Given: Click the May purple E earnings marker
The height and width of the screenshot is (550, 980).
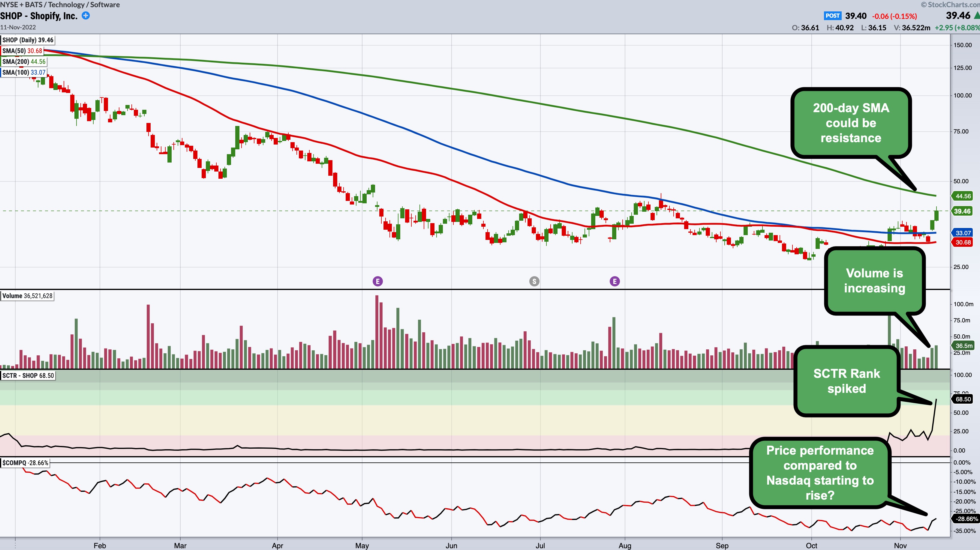Looking at the screenshot, I should (x=377, y=281).
